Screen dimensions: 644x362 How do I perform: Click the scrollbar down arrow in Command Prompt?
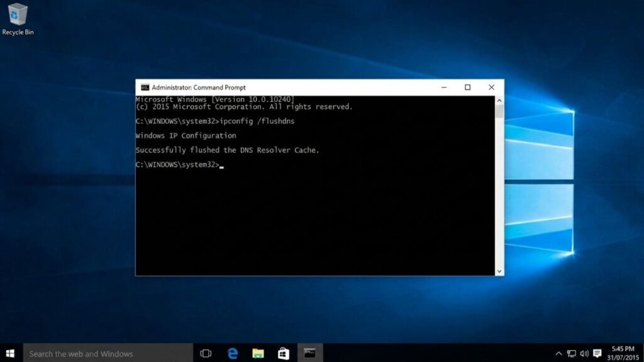(x=499, y=271)
